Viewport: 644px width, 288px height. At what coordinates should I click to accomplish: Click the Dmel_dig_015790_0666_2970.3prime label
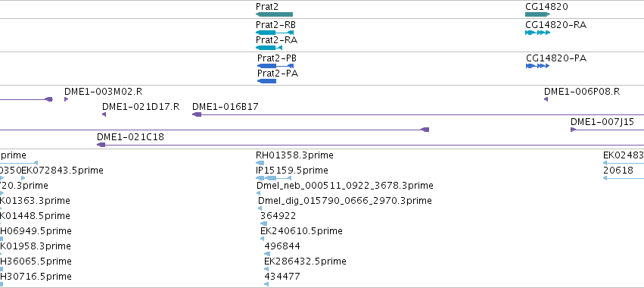345,201
